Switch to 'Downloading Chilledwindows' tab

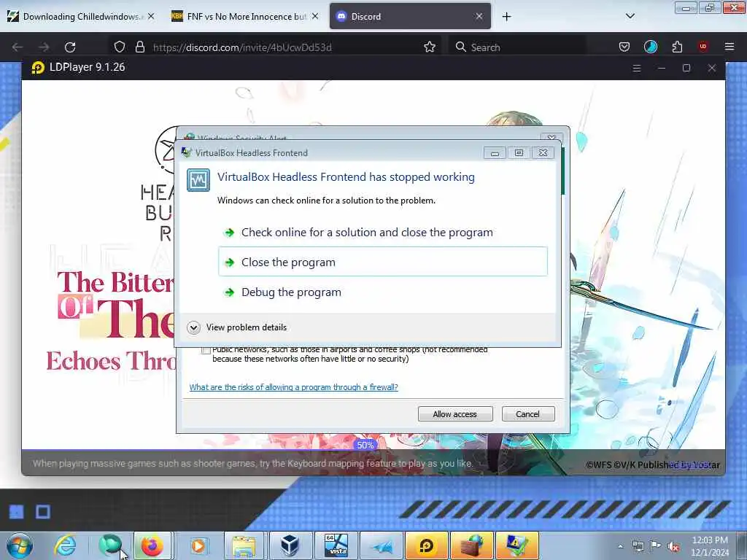tap(81, 17)
